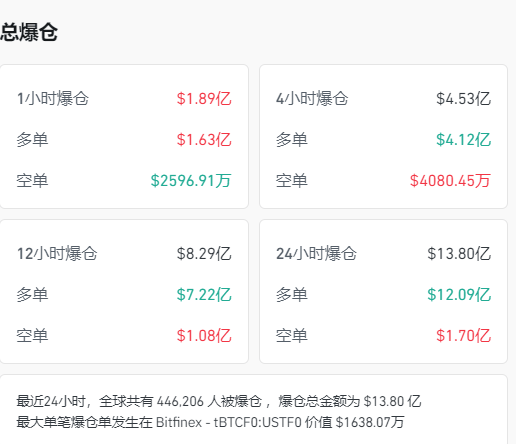Click the 446,206 liquidated traders count
Image resolution: width=516 pixels, height=444 pixels.
pyautogui.click(x=180, y=401)
